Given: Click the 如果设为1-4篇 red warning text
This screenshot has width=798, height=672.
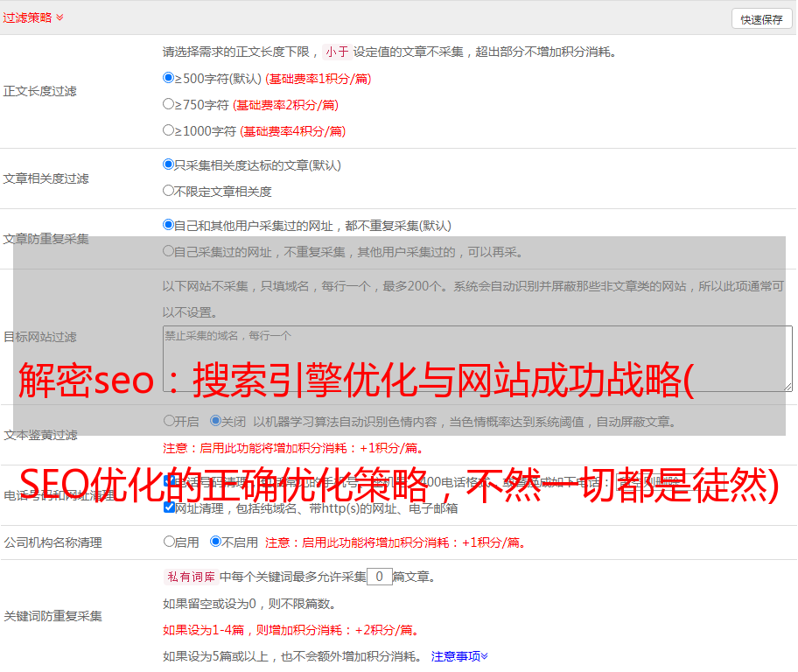Looking at the screenshot, I should 292,630.
